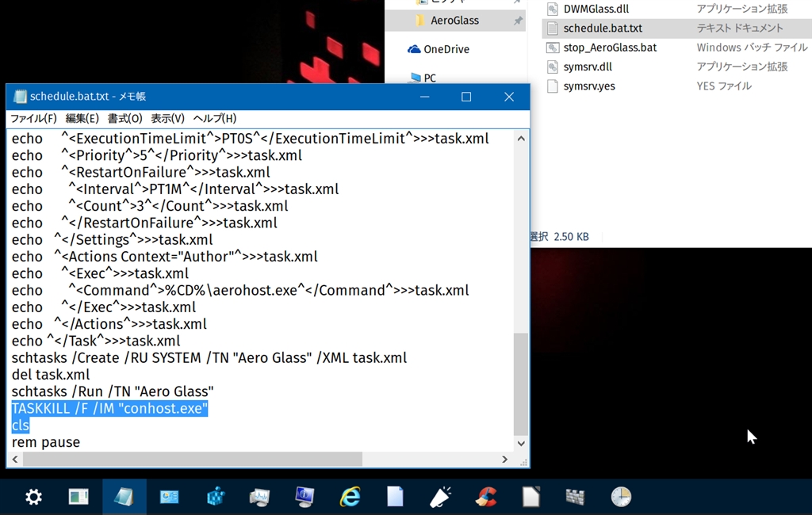Image resolution: width=812 pixels, height=515 pixels.
Task: Maximize the Notepad window
Action: (466, 97)
